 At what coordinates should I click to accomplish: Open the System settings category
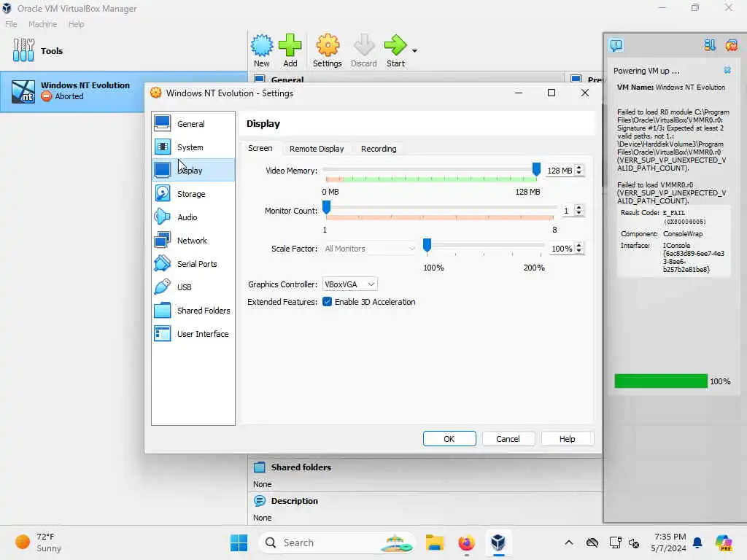point(193,147)
